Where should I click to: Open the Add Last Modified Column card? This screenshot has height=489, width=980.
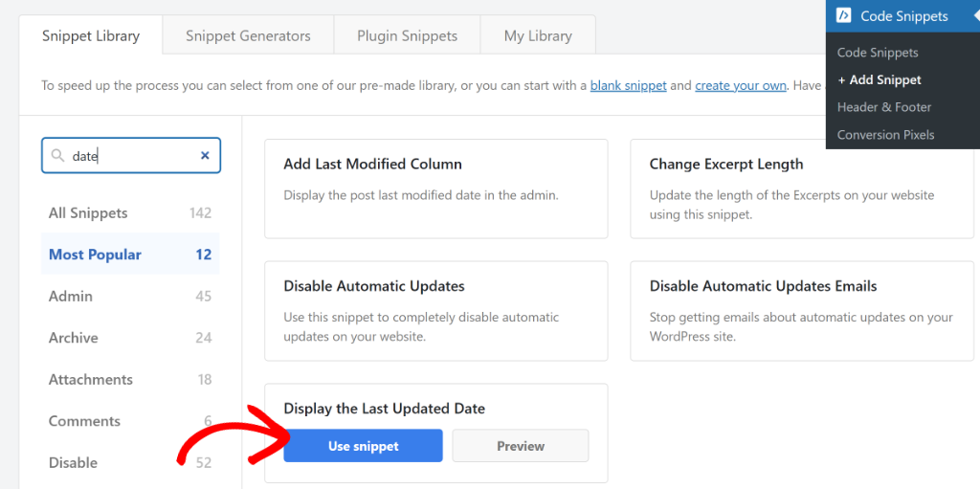coord(435,188)
